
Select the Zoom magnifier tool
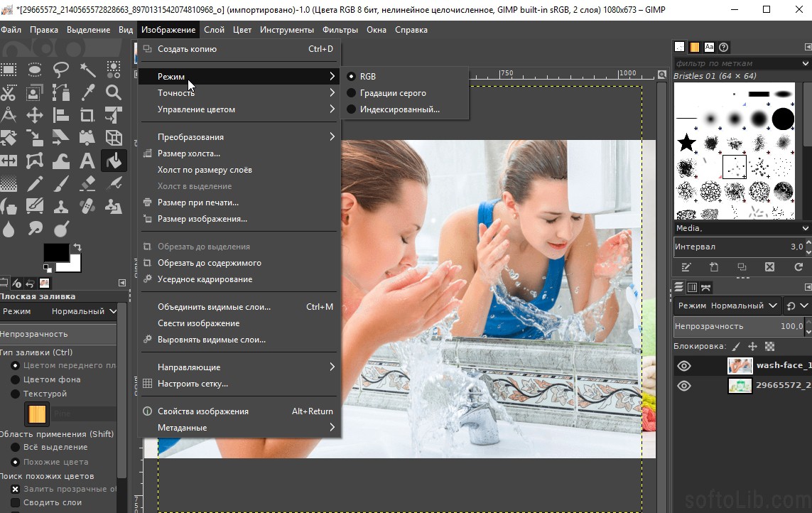click(114, 93)
